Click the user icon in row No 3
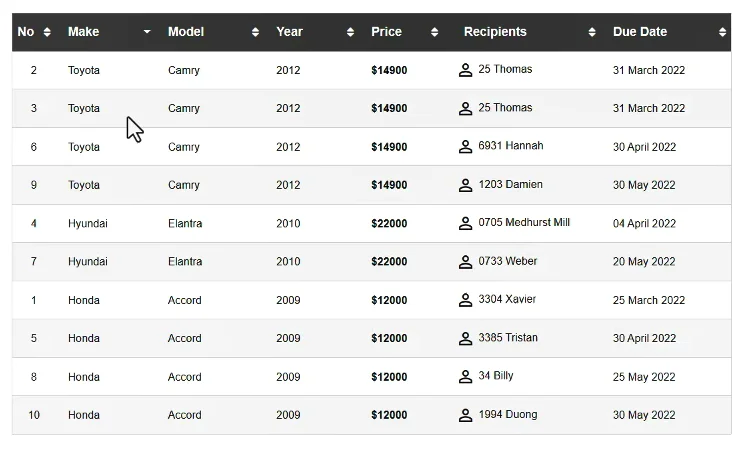 [465, 109]
